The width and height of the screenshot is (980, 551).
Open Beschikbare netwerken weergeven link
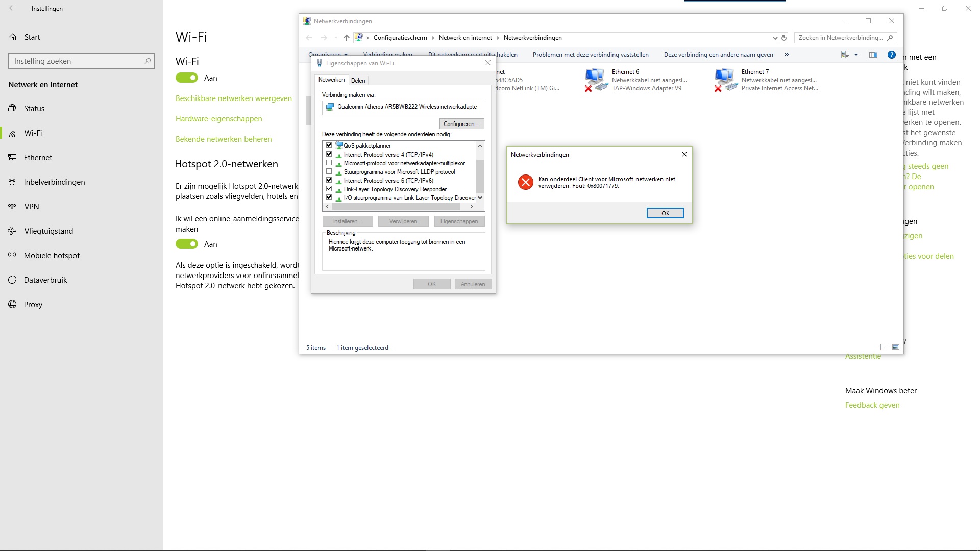(x=234, y=98)
